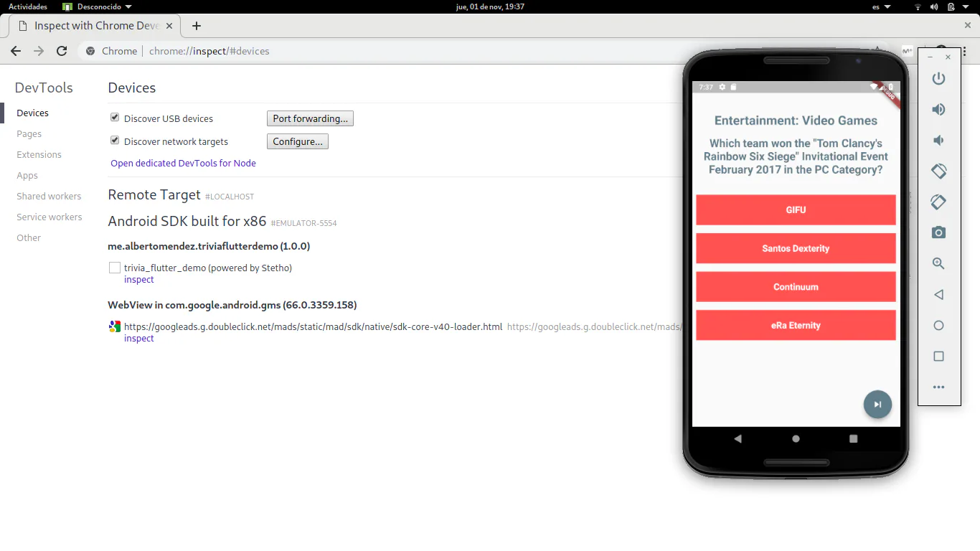Screen dimensions: 980x551
Task: Tap the phone's on-screen home navigation button
Action: [796, 438]
